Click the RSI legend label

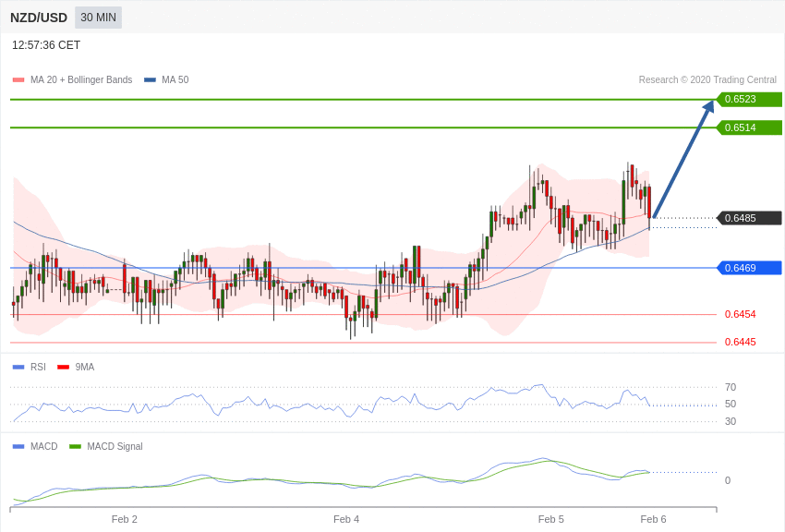pos(38,367)
